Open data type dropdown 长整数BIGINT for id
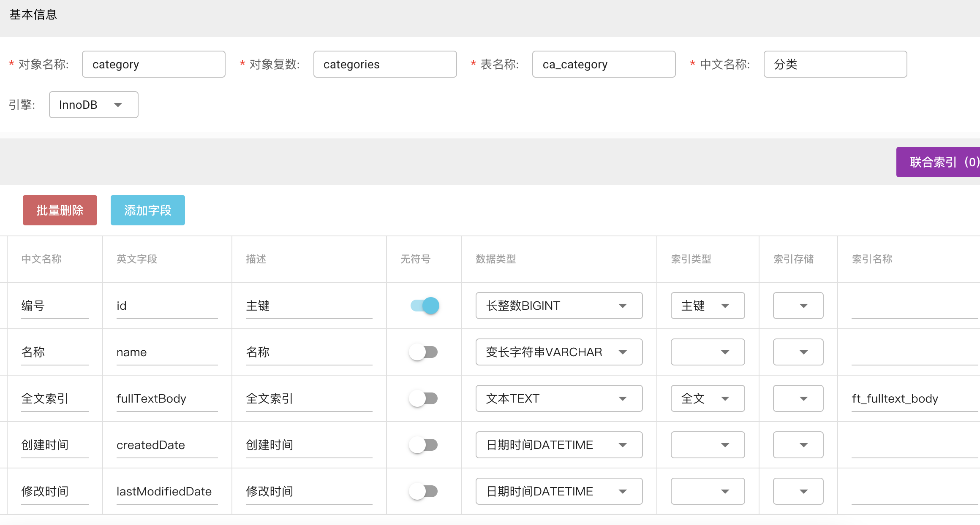The height and width of the screenshot is (525, 980). [558, 306]
